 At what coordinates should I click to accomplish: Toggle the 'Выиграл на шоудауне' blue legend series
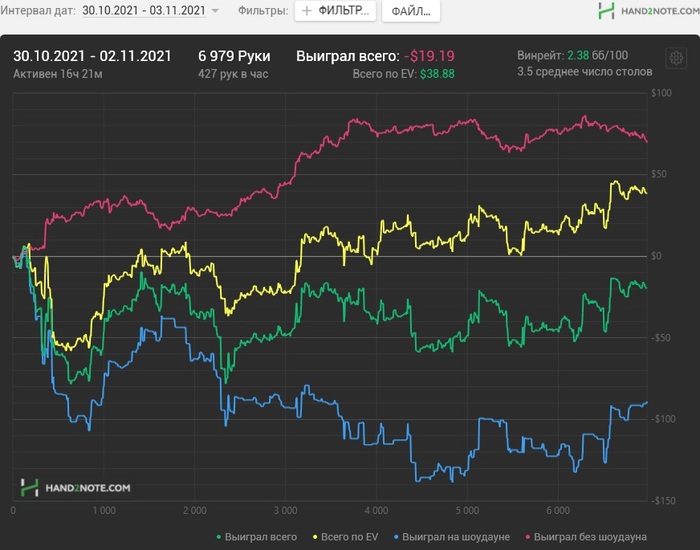coord(456,536)
